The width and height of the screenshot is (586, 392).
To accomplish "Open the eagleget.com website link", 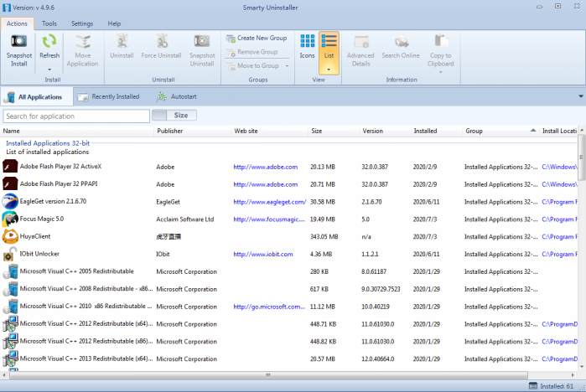I will (x=270, y=202).
